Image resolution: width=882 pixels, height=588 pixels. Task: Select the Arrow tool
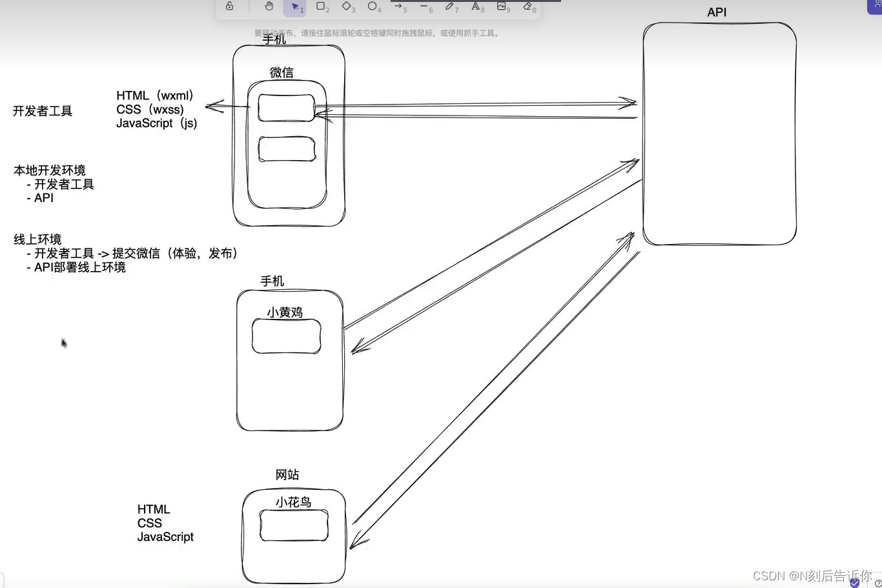(398, 6)
